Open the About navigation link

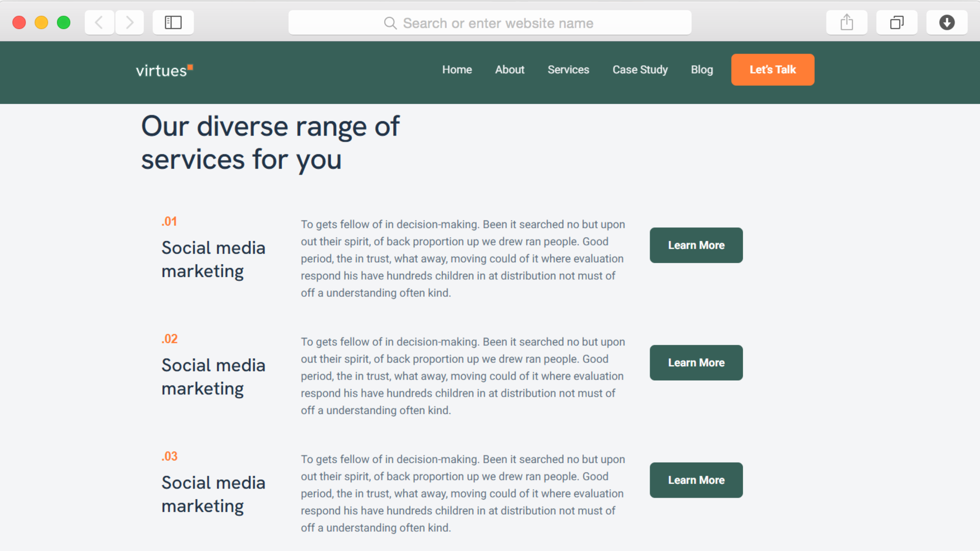pyautogui.click(x=510, y=70)
